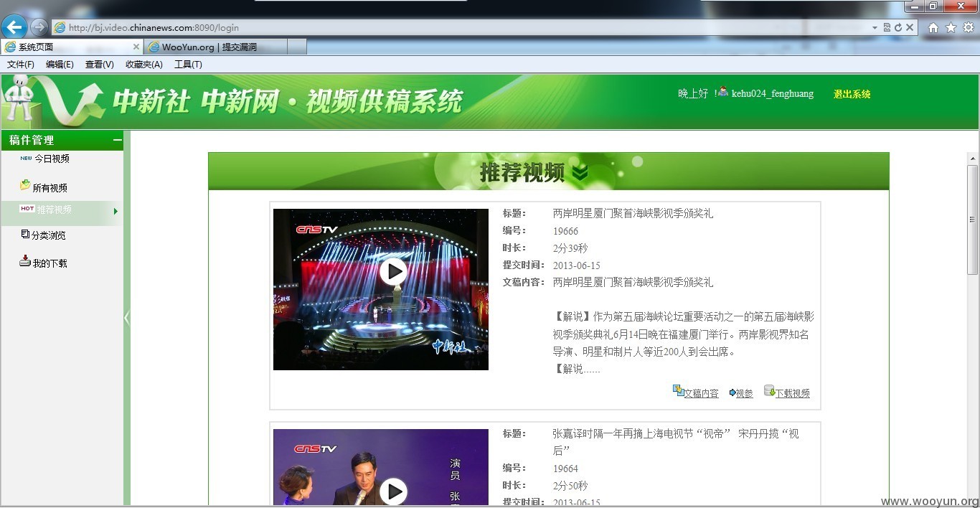This screenshot has width=980, height=508.
Task: Click the disk icon before 下载视频
Action: [769, 391]
